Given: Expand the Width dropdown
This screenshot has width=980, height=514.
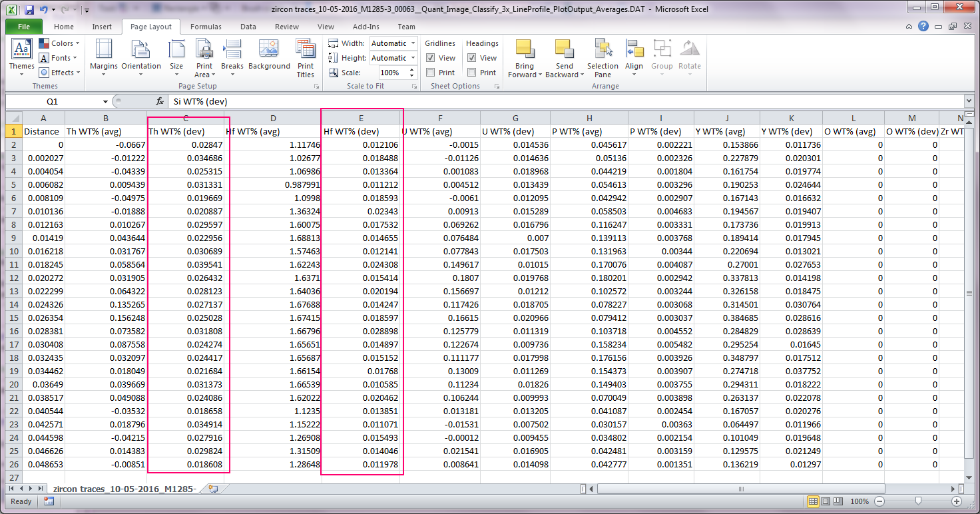Looking at the screenshot, I should click(x=413, y=43).
